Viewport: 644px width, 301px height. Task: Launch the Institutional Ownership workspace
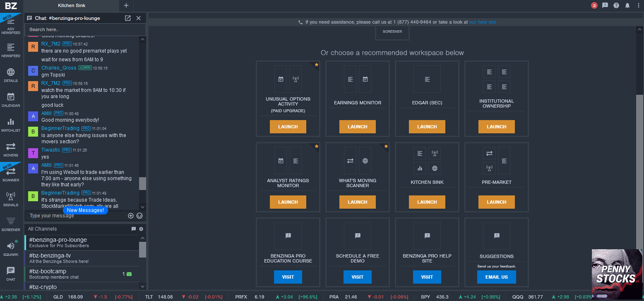pyautogui.click(x=497, y=127)
